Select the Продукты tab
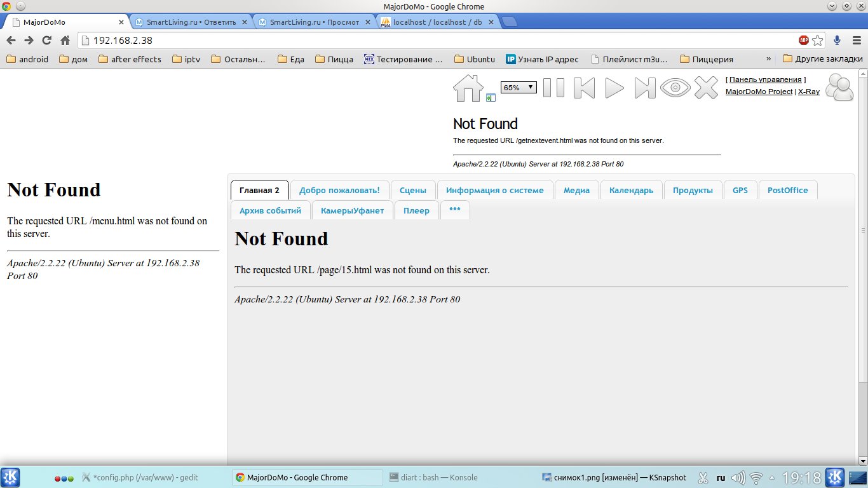 coord(693,190)
